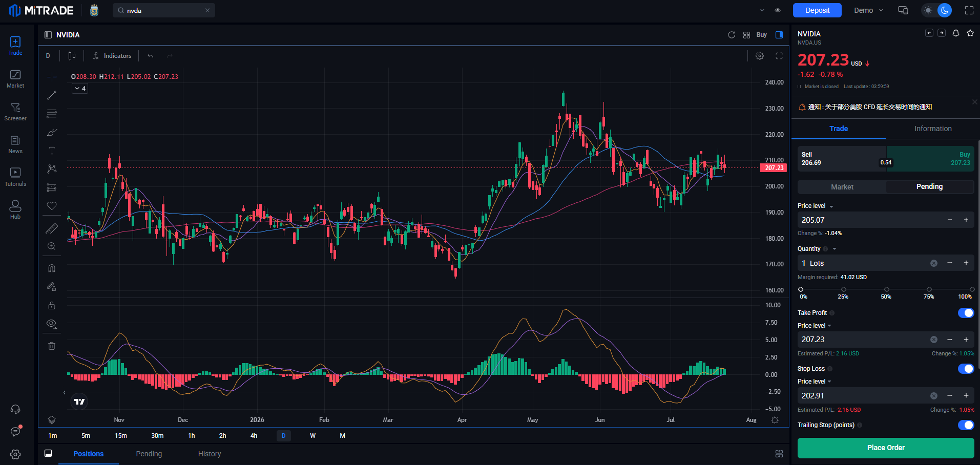This screenshot has width=980, height=465.
Task: Enter fullscreen chart mode
Action: coord(779,56)
